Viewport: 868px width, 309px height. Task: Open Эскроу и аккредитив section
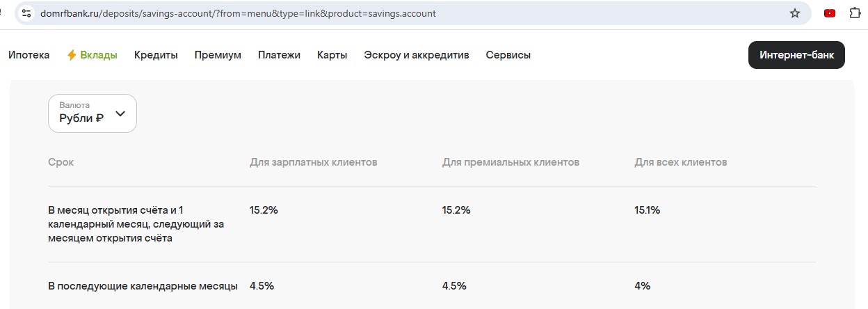[416, 55]
